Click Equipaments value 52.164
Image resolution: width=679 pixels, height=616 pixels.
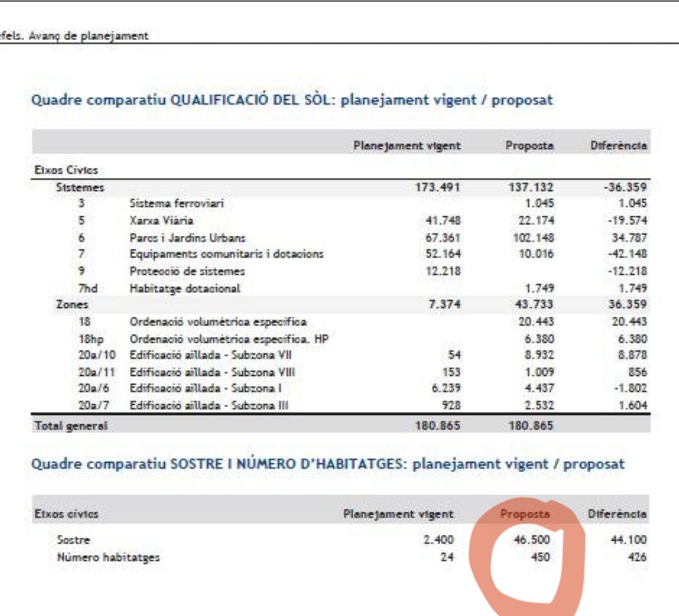pos(443,254)
